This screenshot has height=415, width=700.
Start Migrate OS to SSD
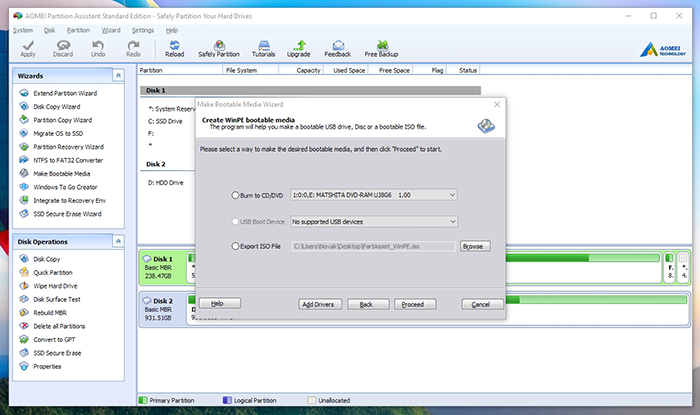tap(58, 133)
